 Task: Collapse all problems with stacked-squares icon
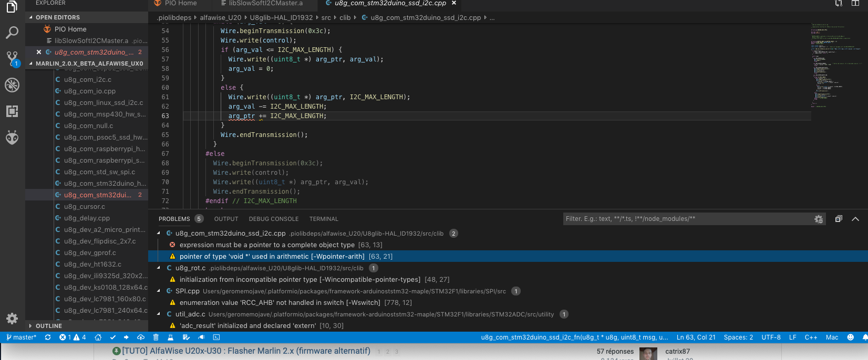pyautogui.click(x=839, y=219)
